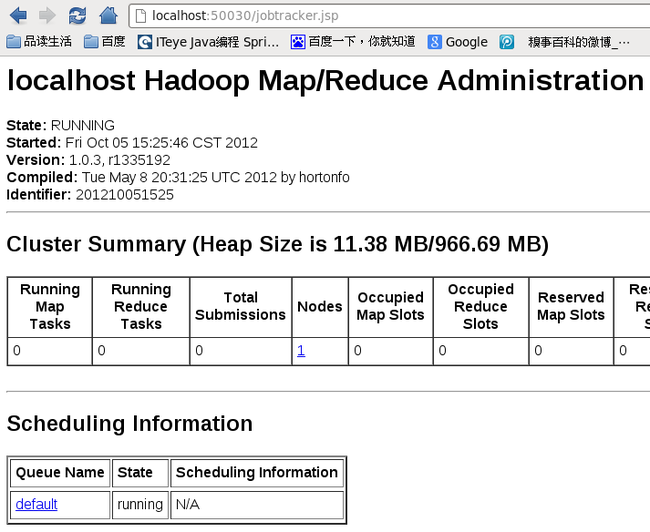Viewport: 650px width, 532px height.
Task: Click the Occupied Reduce Slots header
Action: (x=481, y=306)
